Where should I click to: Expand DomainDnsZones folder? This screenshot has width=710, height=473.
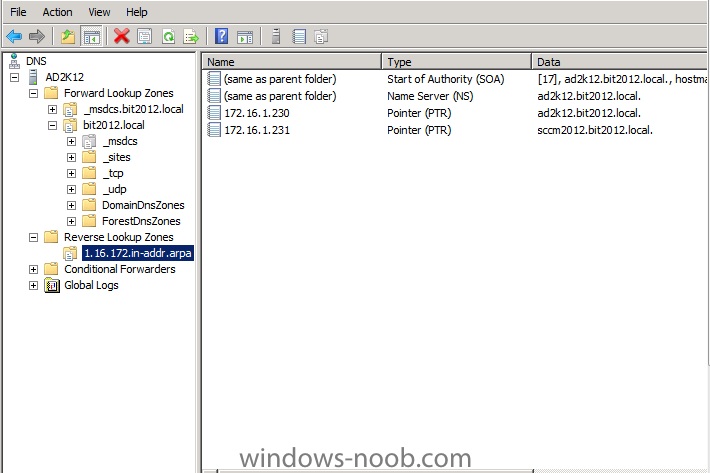72,205
